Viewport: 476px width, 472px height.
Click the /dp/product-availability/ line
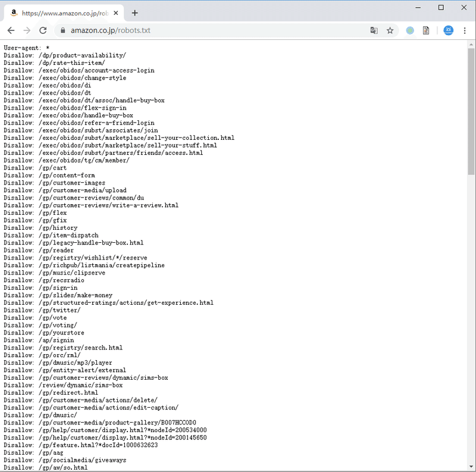click(x=65, y=55)
